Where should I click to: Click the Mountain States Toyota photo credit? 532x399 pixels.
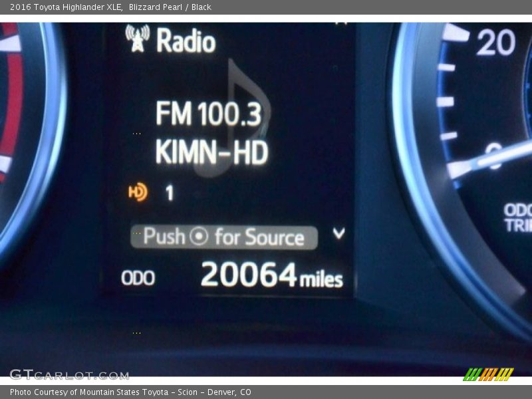pyautogui.click(x=130, y=392)
